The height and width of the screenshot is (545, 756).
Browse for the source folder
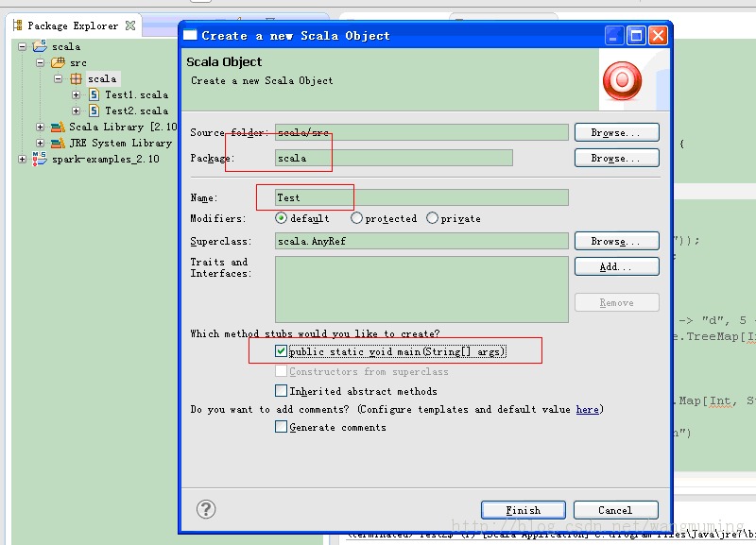tap(617, 132)
